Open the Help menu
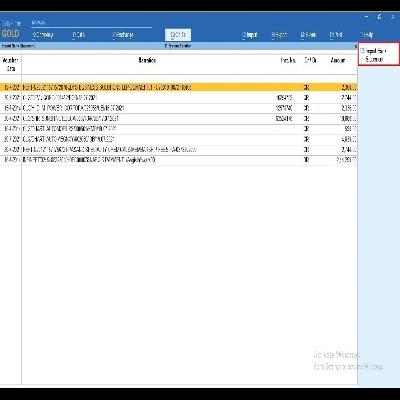Screen dimensions: 400x400 pyautogui.click(x=367, y=35)
